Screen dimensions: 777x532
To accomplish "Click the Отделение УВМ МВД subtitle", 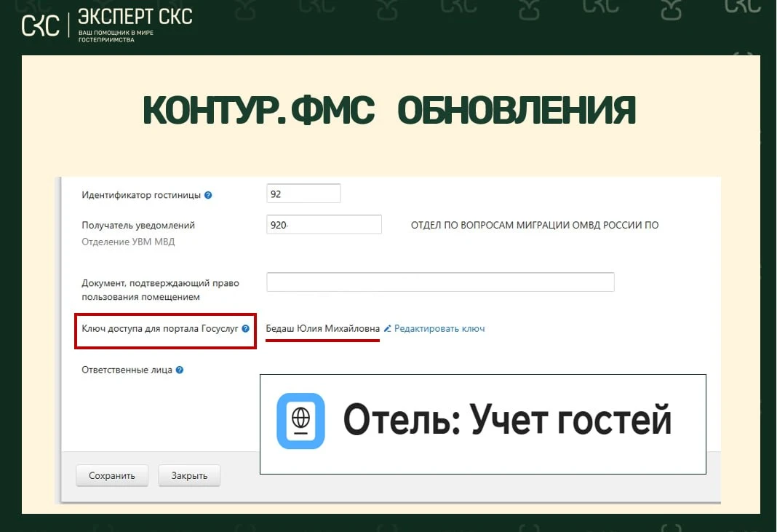I will click(x=128, y=242).
